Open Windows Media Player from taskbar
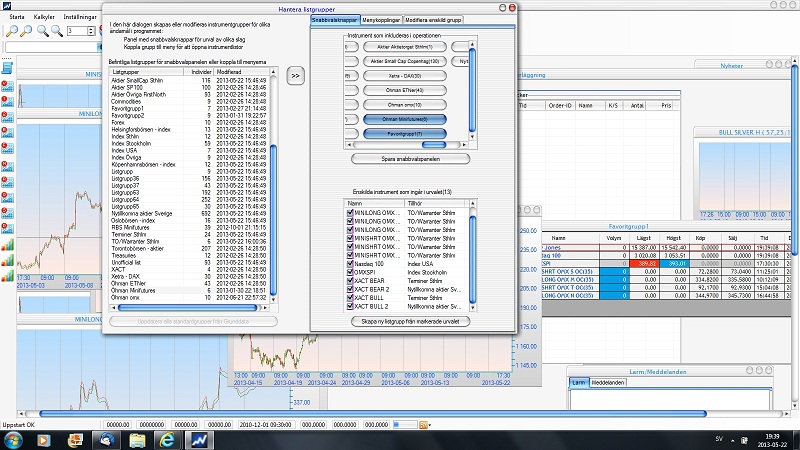800x450 pixels. point(44,439)
